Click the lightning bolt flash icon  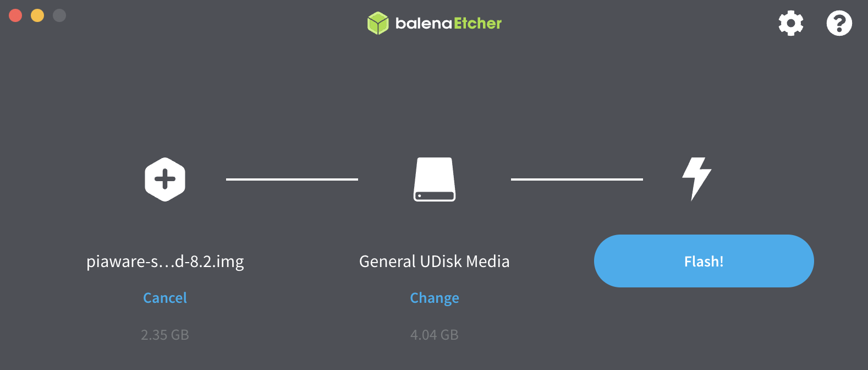(x=696, y=179)
